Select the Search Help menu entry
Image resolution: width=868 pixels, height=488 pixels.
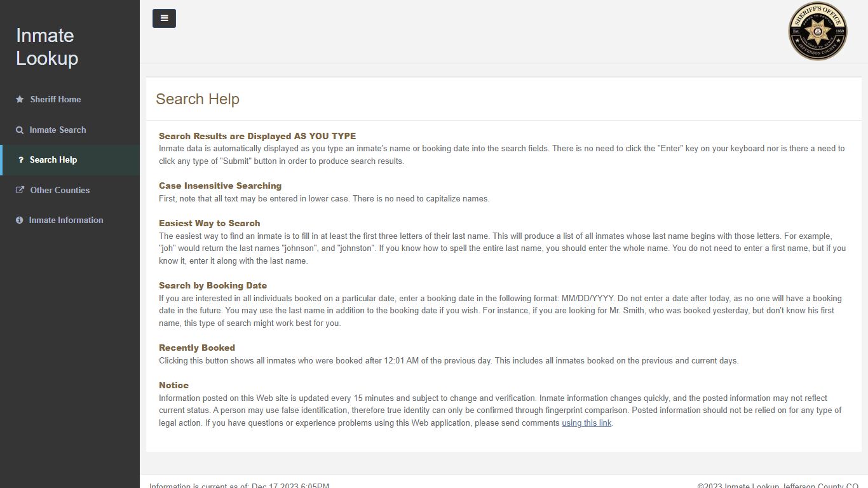point(53,160)
